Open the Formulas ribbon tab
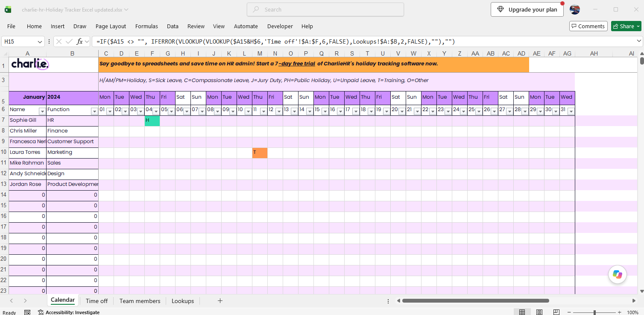Viewport: 644px width, 315px height. [146, 26]
